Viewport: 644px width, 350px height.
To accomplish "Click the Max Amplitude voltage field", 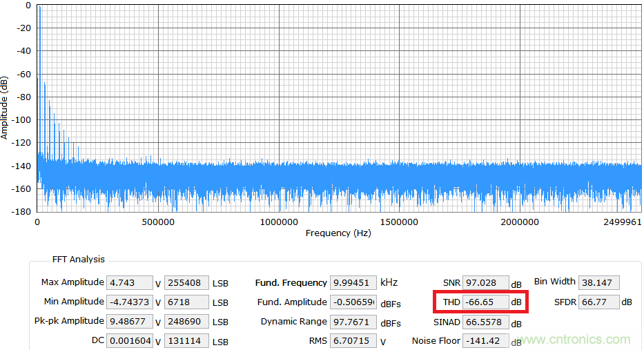I will 130,282.
